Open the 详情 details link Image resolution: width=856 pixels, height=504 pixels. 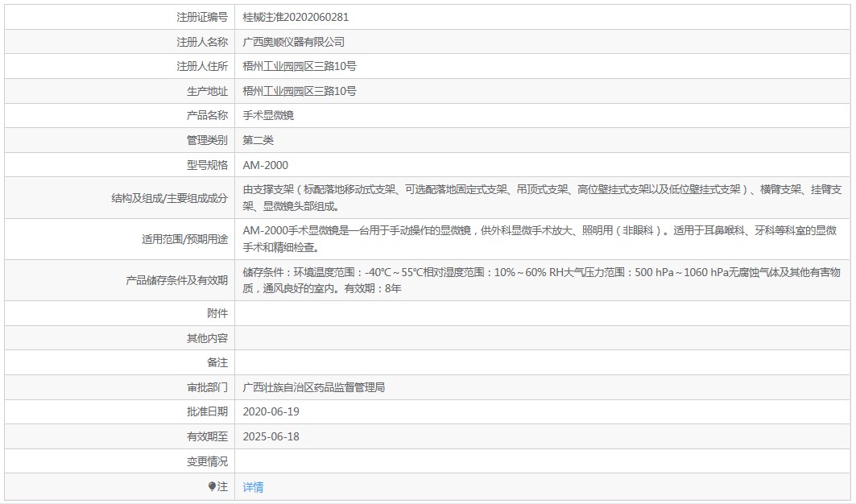pyautogui.click(x=253, y=486)
